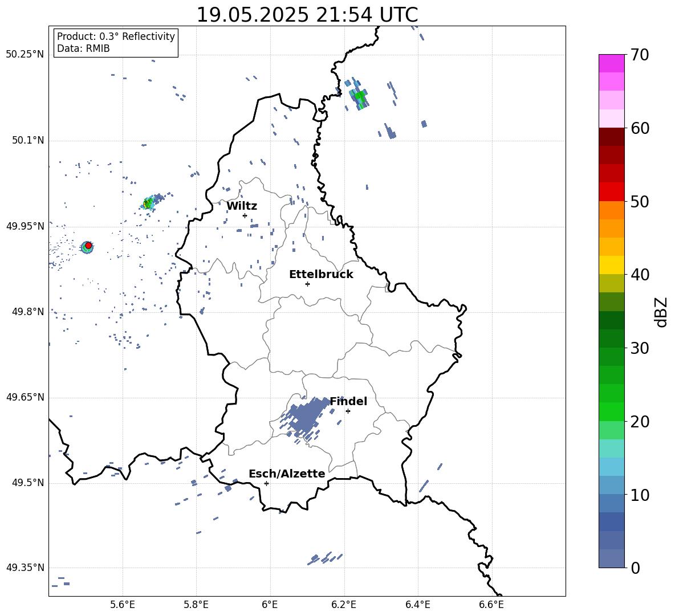Click the 10 colorbar tick label
Image resolution: width=675 pixels, height=616 pixels.
click(x=639, y=495)
